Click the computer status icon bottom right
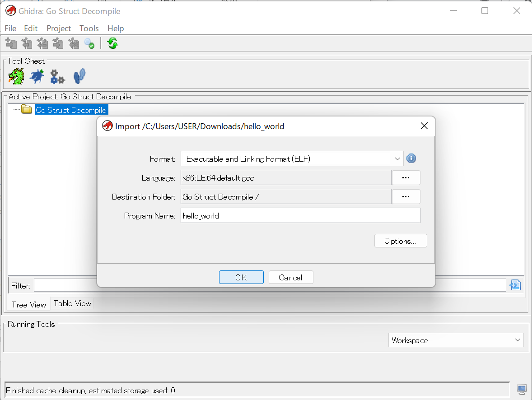The image size is (532, 400). 522,389
